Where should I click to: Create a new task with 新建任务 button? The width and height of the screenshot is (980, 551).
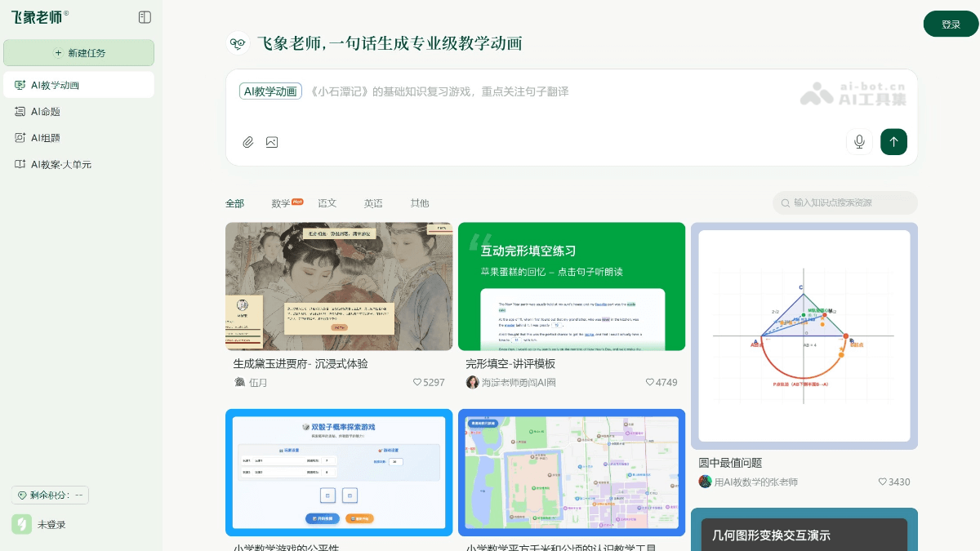[78, 52]
